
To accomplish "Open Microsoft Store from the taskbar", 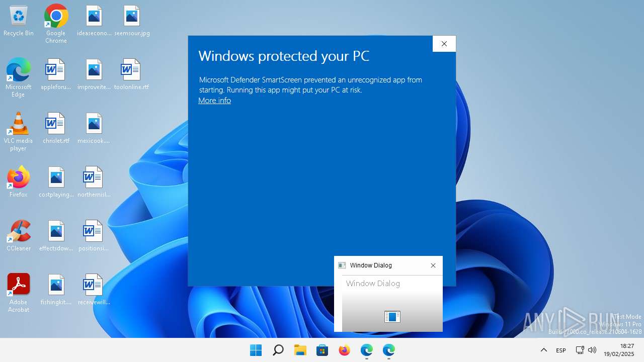I will [322, 350].
